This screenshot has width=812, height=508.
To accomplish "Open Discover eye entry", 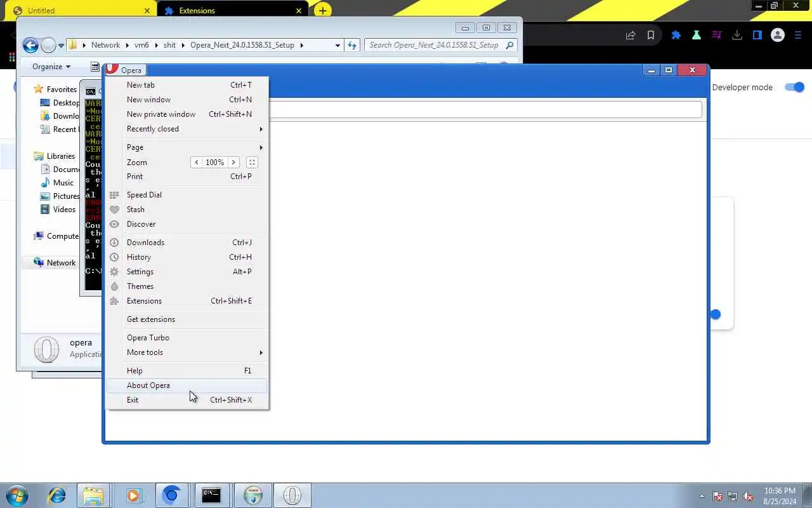I will (x=188, y=224).
